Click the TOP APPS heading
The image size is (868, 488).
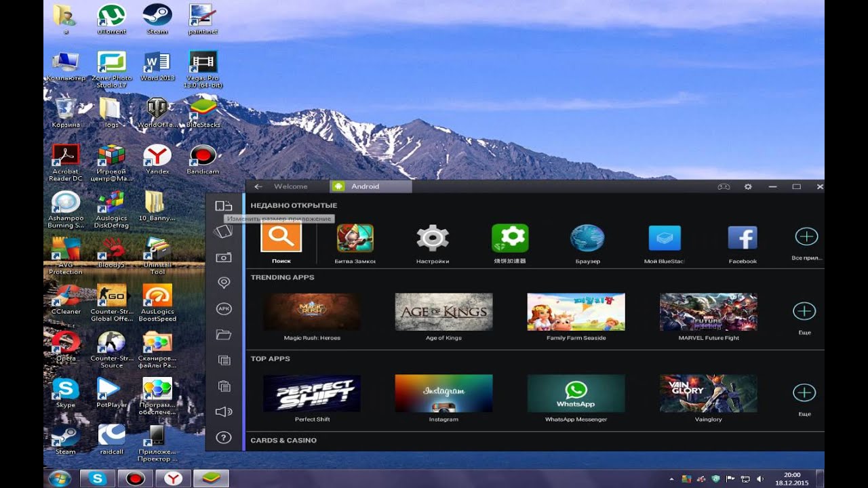click(270, 359)
